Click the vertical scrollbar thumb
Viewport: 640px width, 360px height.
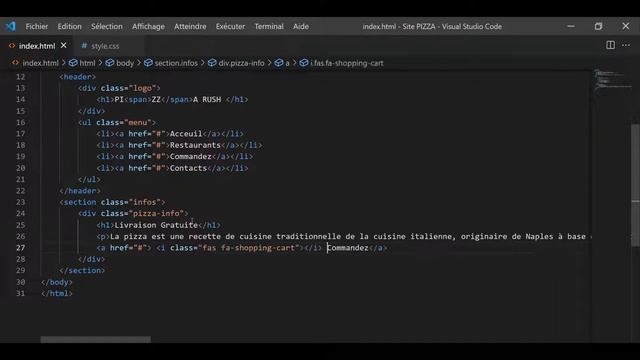(x=636, y=186)
